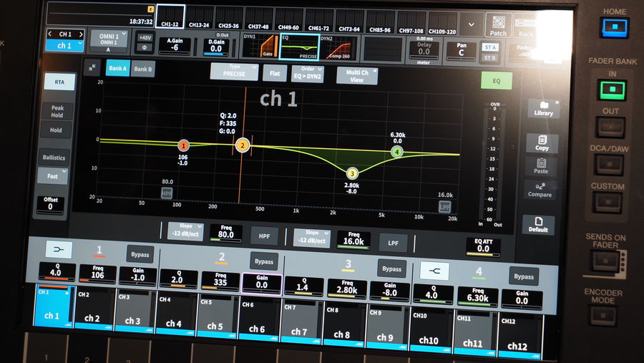Enable the HPF filter button
This screenshot has width=644, height=363.
[x=264, y=235]
